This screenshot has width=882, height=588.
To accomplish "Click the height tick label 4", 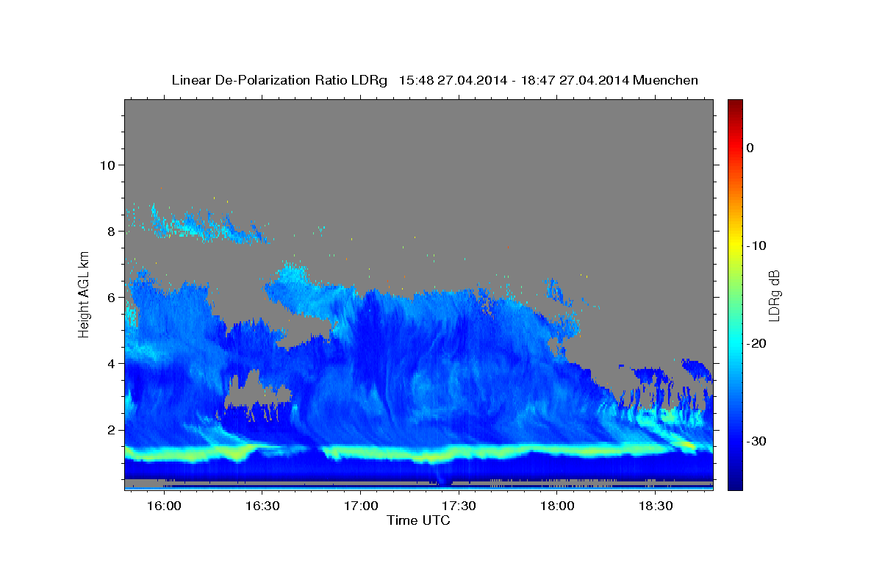I will point(110,363).
